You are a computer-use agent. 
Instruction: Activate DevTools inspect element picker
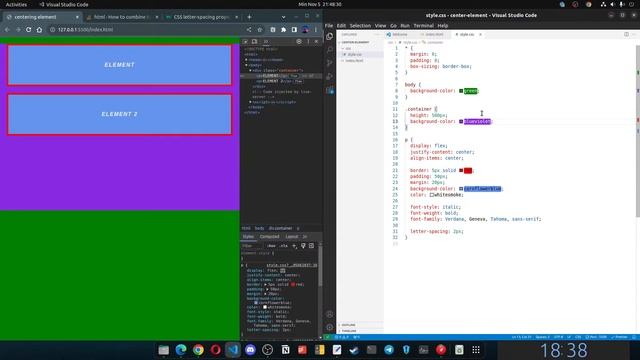click(245, 42)
